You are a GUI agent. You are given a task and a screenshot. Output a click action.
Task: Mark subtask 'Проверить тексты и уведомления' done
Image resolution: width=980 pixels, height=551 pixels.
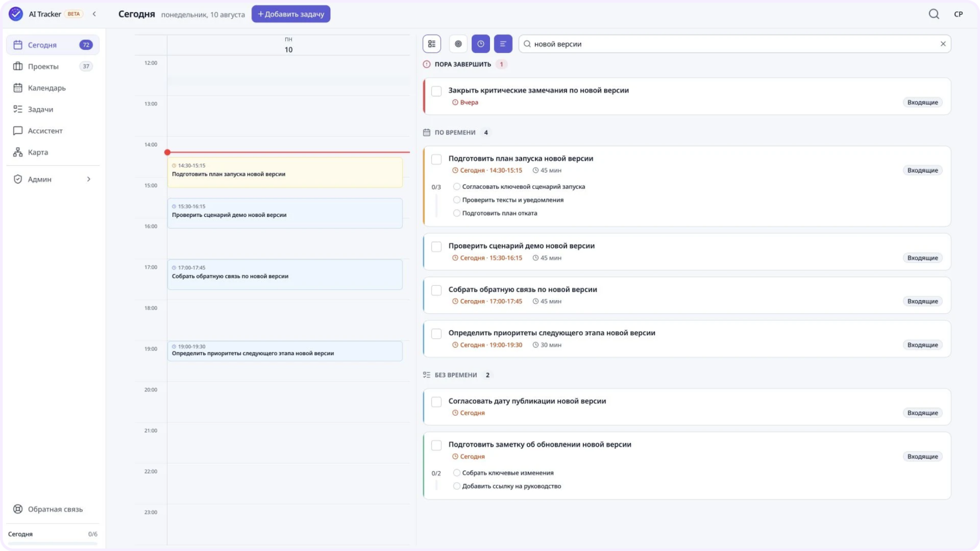coord(457,200)
